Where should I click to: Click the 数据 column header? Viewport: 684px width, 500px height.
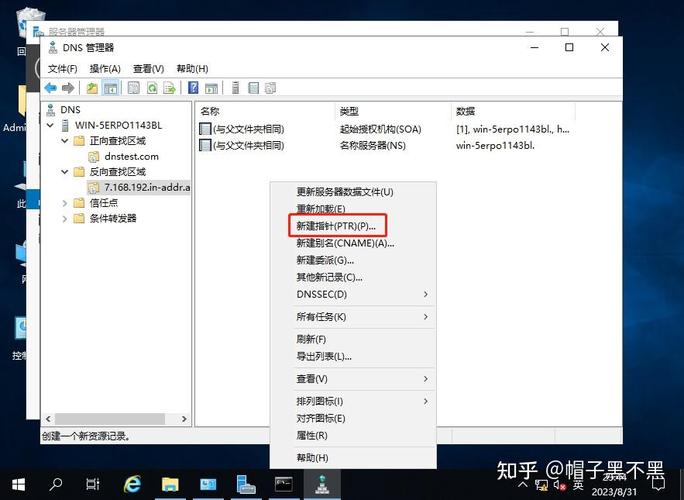(x=513, y=111)
